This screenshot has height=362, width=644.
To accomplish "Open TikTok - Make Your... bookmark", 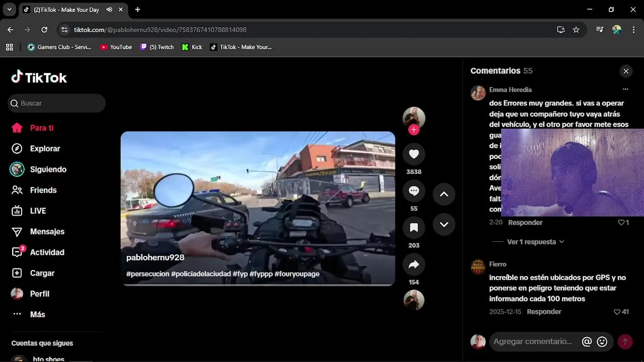I will [x=241, y=47].
